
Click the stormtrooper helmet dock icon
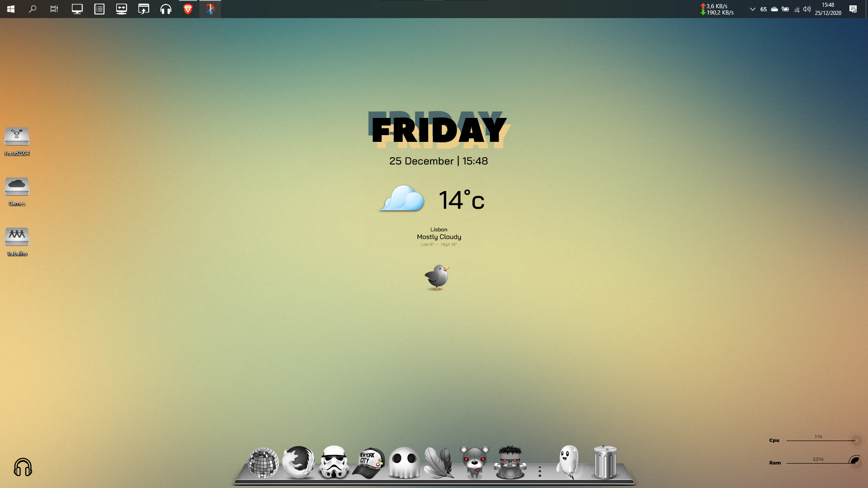pos(334,462)
